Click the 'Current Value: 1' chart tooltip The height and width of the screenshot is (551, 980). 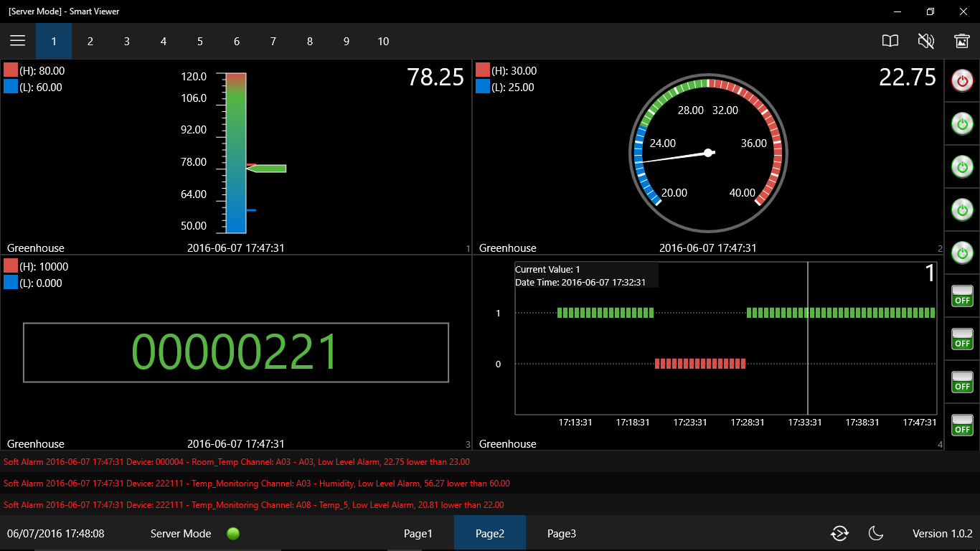tap(547, 269)
